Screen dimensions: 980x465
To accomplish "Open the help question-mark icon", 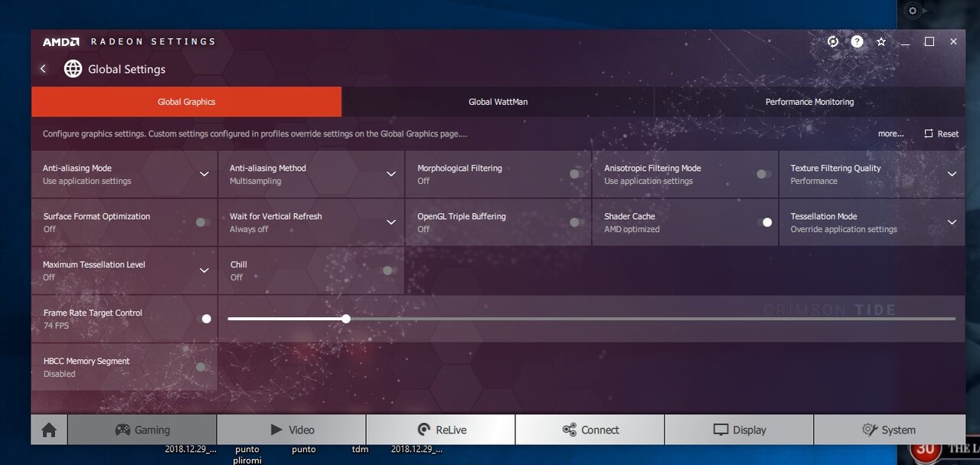I will (857, 41).
